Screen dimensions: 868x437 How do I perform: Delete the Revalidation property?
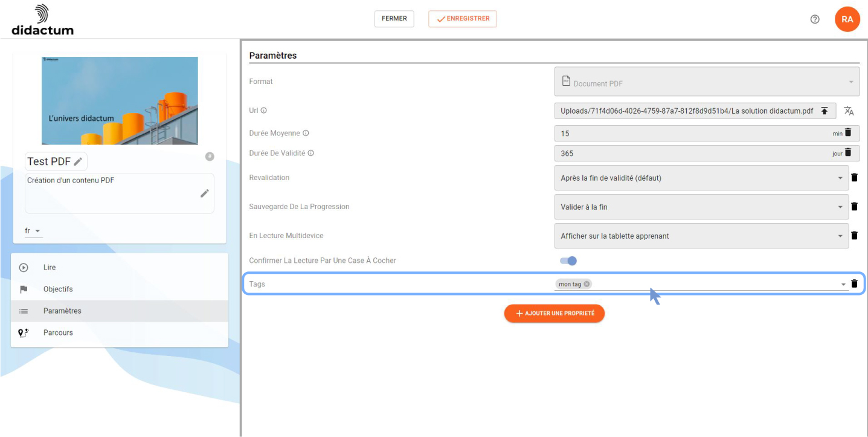click(x=854, y=178)
